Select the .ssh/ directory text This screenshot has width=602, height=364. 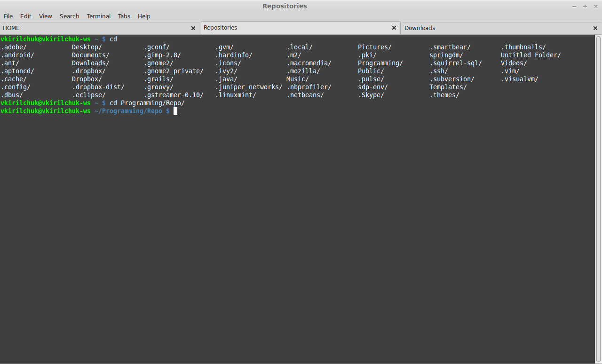click(x=439, y=71)
